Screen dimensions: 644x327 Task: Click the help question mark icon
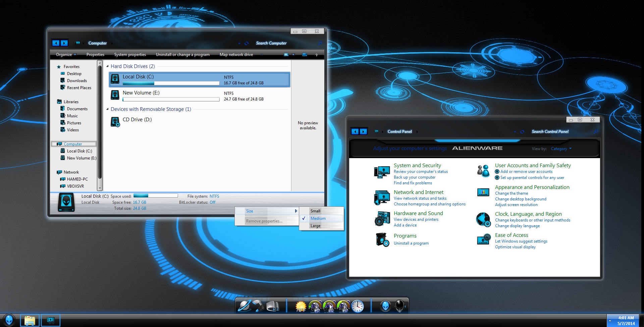click(x=316, y=55)
